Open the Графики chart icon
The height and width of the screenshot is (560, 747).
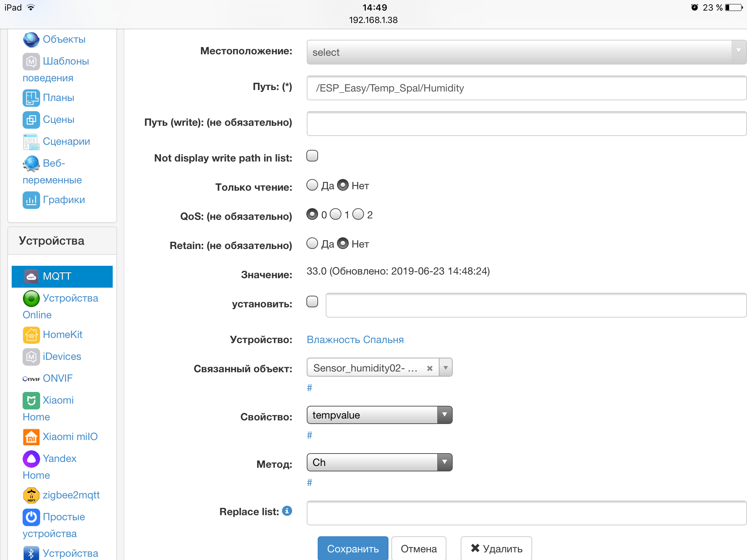click(31, 200)
